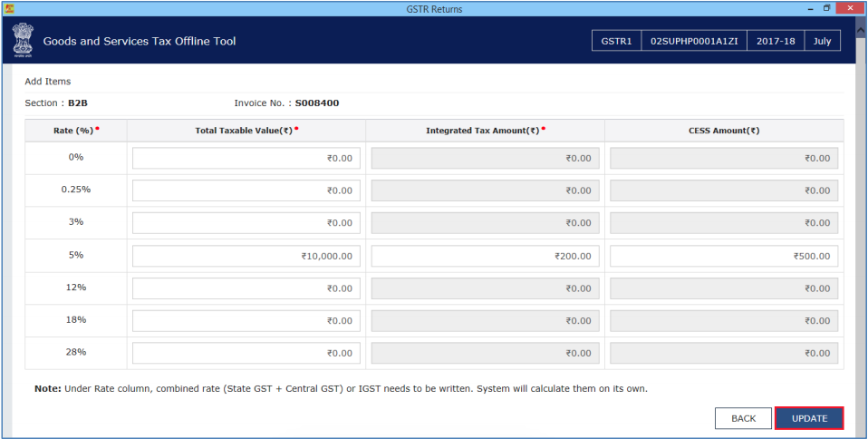
Task: Select Total Taxable Value field for 28%
Action: 246,353
